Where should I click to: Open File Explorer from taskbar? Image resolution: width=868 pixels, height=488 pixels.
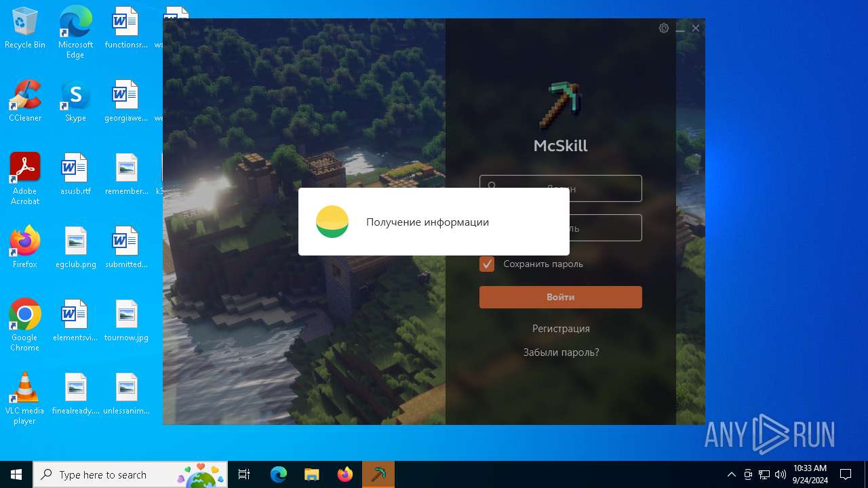click(x=311, y=474)
